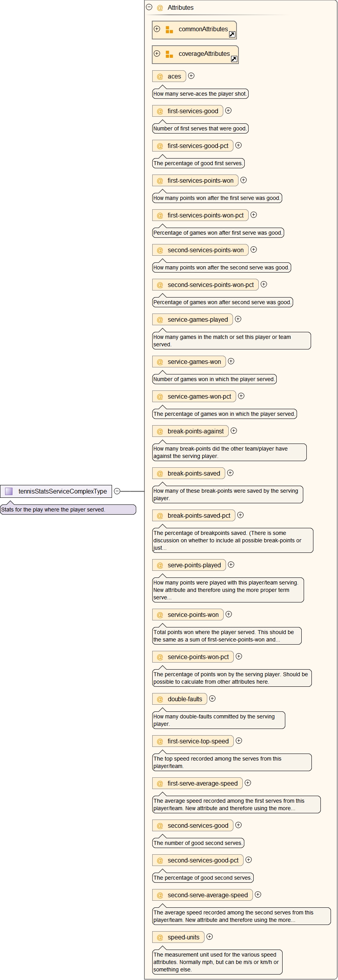338x980 pixels.
Task: Expand the aces attribute details
Action: (191, 76)
